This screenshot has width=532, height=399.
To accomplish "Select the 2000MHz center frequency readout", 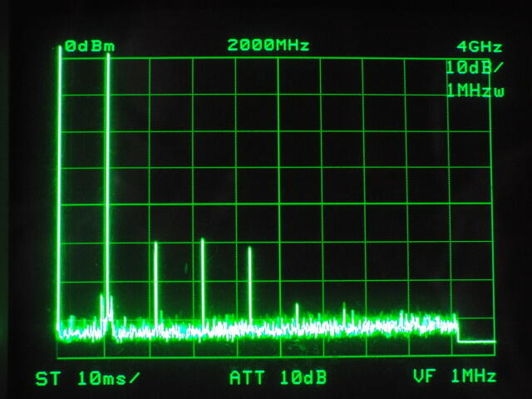I will point(268,46).
